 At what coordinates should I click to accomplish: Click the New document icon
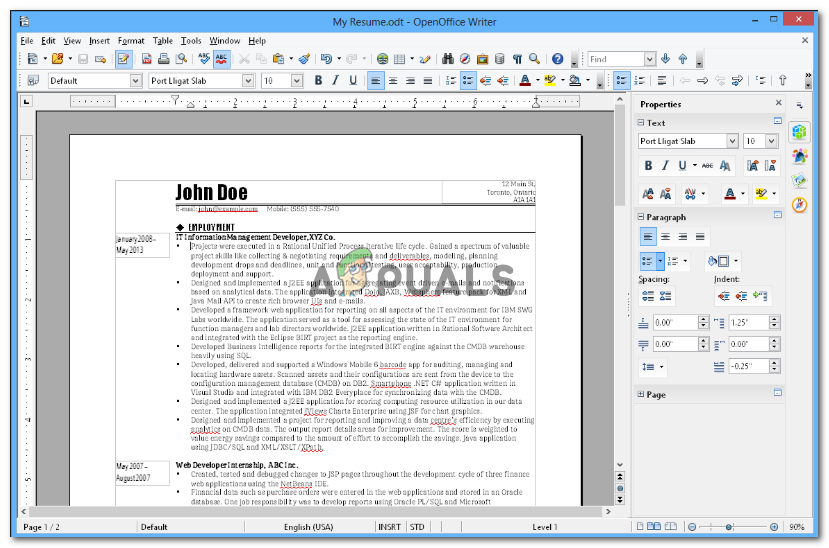tap(33, 59)
